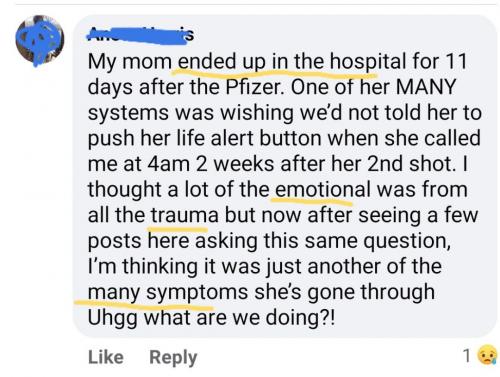Reply to the comment
500x377 pixels.
coord(173,358)
